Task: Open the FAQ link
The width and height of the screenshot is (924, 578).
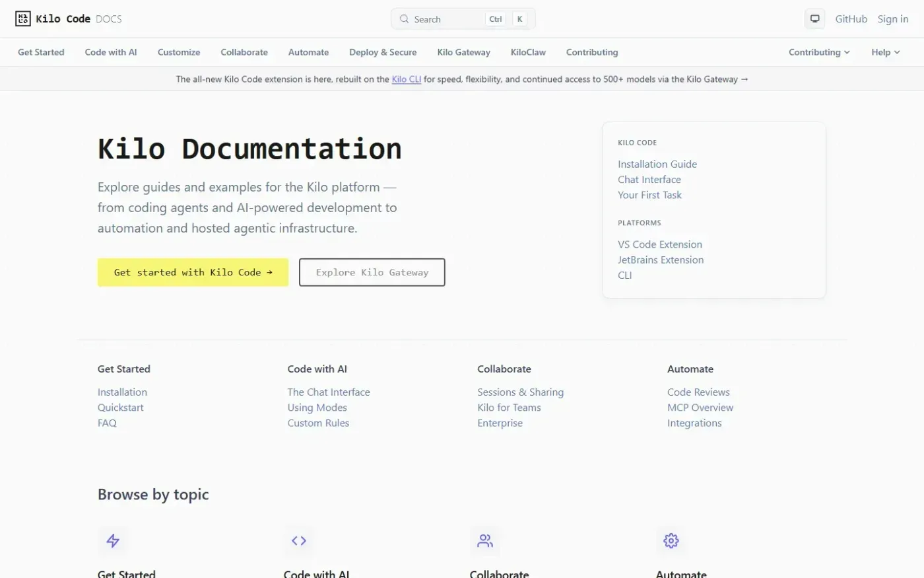Action: (x=107, y=423)
